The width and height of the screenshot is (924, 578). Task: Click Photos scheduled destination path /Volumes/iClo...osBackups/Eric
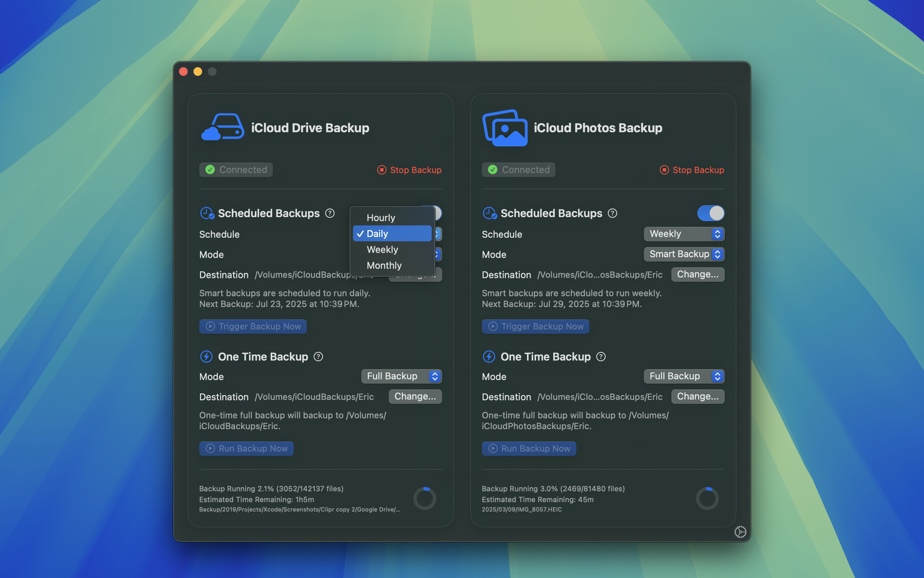[600, 275]
